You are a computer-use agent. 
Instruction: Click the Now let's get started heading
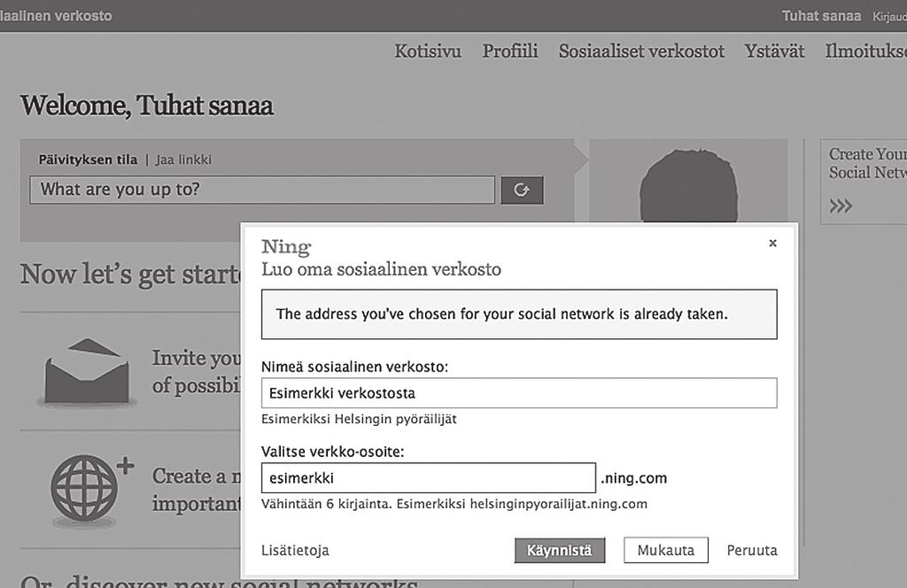(x=130, y=274)
